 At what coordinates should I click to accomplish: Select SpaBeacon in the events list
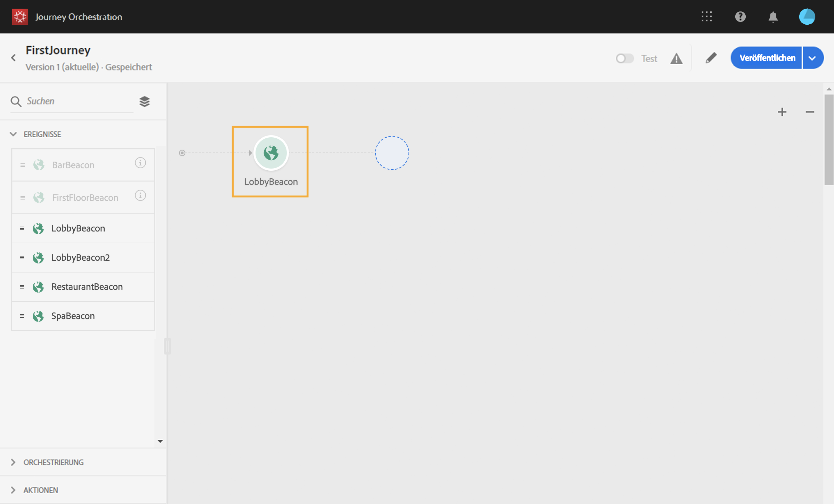83,316
